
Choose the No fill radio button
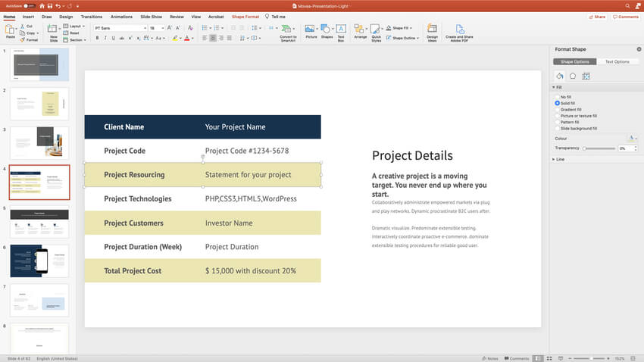click(558, 97)
